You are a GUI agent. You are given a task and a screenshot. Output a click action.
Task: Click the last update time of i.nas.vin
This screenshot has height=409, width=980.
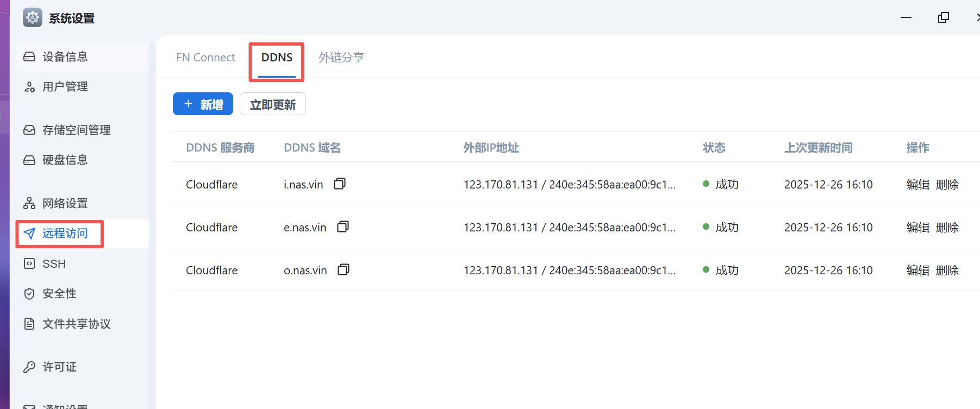pos(828,185)
